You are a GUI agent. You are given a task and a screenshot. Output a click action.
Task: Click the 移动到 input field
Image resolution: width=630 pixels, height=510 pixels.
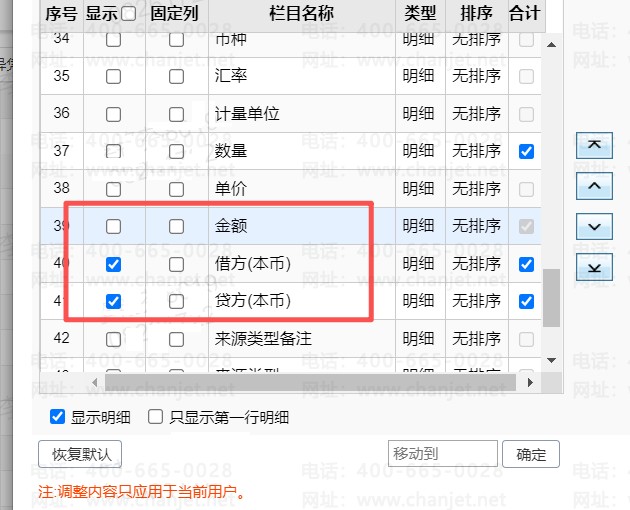pyautogui.click(x=442, y=454)
